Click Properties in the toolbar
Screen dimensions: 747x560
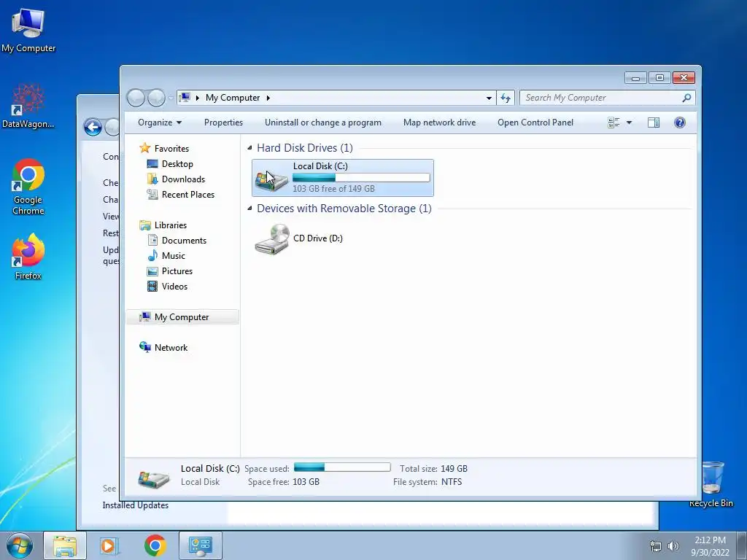tap(223, 122)
